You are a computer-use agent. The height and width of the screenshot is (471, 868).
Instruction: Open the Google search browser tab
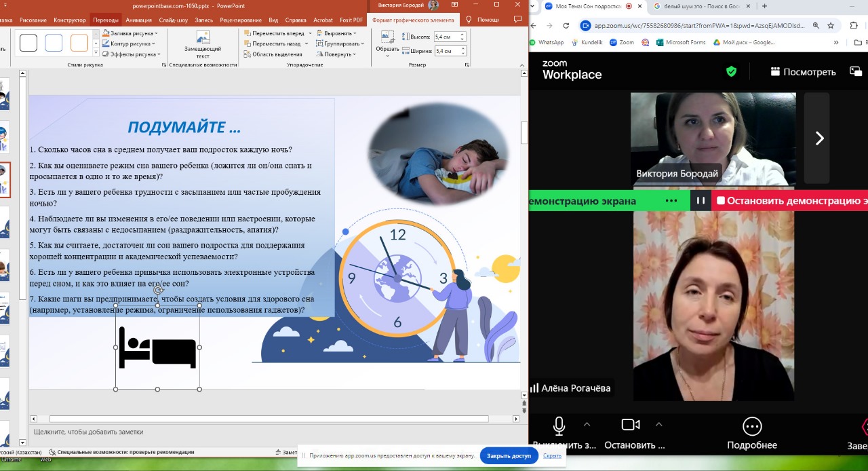[x=701, y=6]
